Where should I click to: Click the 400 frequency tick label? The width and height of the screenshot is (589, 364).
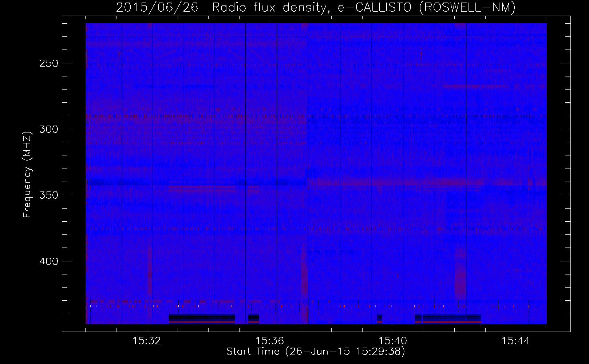click(x=48, y=261)
